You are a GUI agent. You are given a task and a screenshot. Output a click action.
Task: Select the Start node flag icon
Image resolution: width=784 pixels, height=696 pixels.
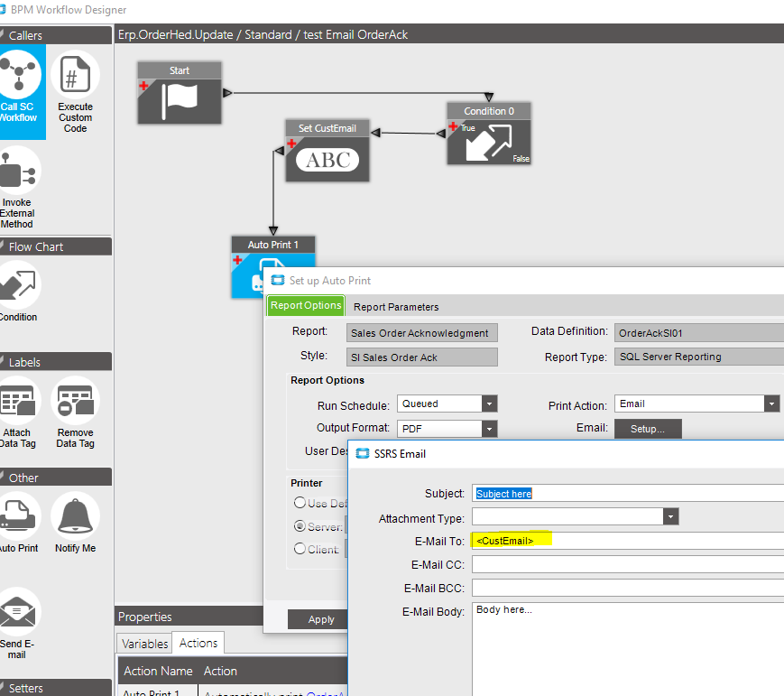[x=180, y=101]
